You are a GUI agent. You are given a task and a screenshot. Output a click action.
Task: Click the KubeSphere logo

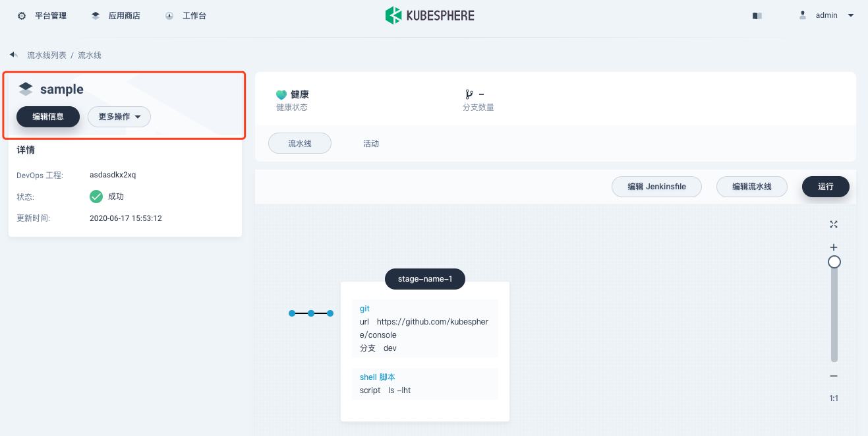(430, 15)
